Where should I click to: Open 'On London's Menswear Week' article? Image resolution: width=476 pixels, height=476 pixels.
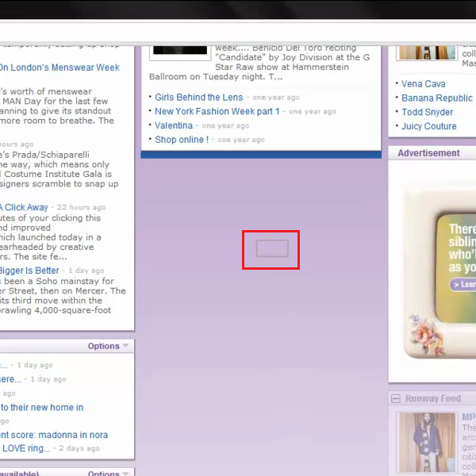click(59, 67)
